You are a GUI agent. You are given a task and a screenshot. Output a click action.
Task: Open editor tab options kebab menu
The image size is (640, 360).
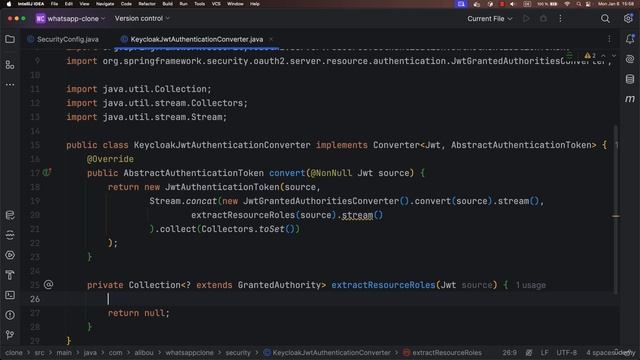[609, 39]
